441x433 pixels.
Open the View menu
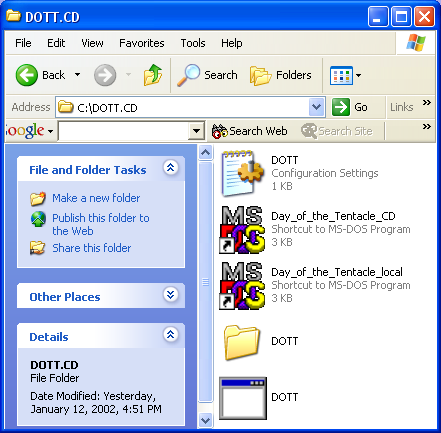tap(92, 43)
